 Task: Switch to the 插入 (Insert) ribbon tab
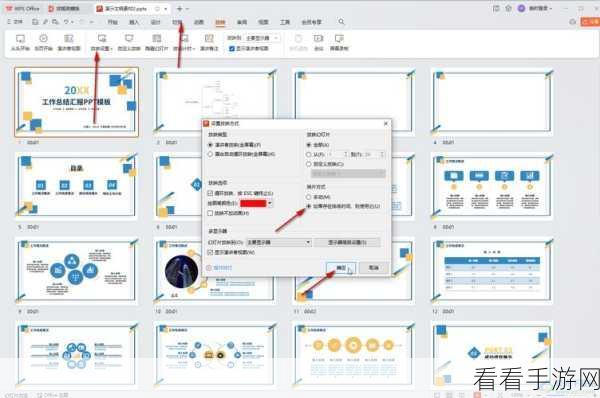134,22
